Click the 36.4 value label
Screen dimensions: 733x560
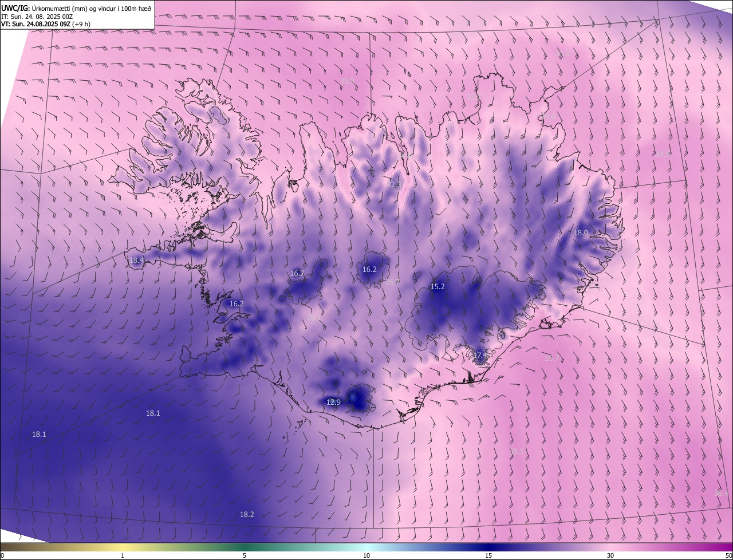(721, 494)
